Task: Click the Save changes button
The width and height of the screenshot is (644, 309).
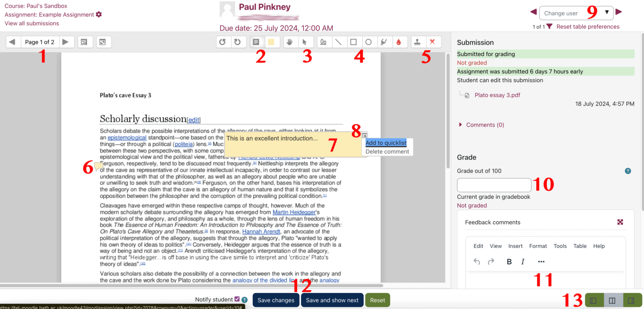Action: click(275, 300)
